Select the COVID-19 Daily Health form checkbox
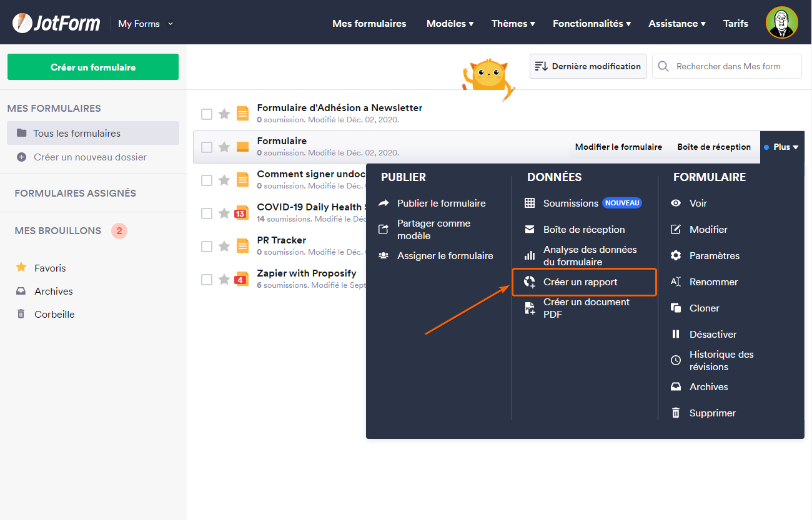This screenshot has width=812, height=520. point(207,213)
